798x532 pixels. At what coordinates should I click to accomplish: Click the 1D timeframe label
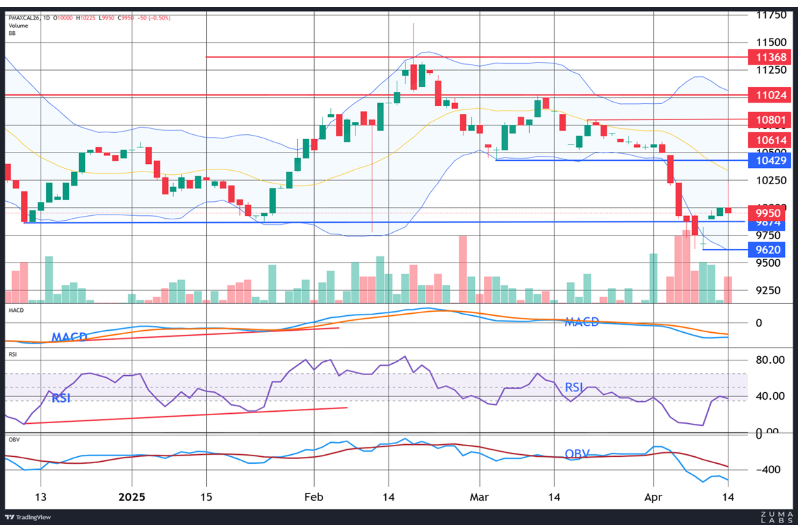coord(47,18)
